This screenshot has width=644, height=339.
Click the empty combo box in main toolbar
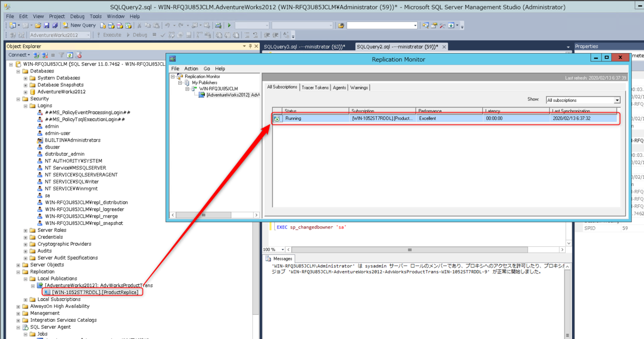(x=382, y=25)
